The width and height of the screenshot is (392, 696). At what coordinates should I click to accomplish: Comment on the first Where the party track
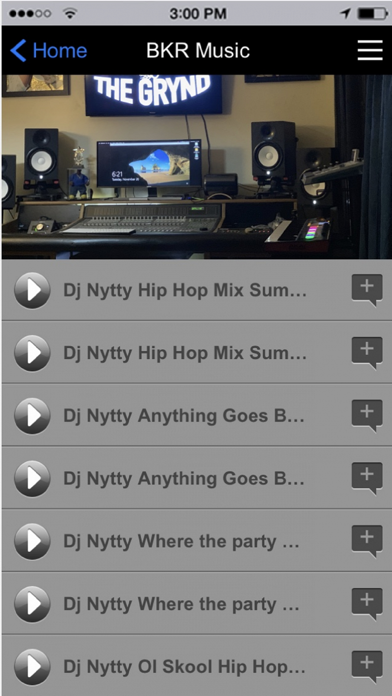(367, 542)
